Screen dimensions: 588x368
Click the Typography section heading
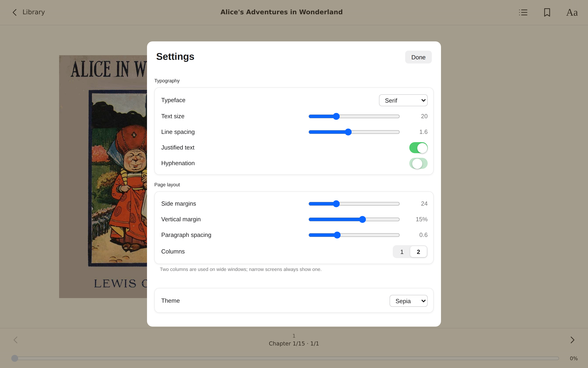click(167, 81)
